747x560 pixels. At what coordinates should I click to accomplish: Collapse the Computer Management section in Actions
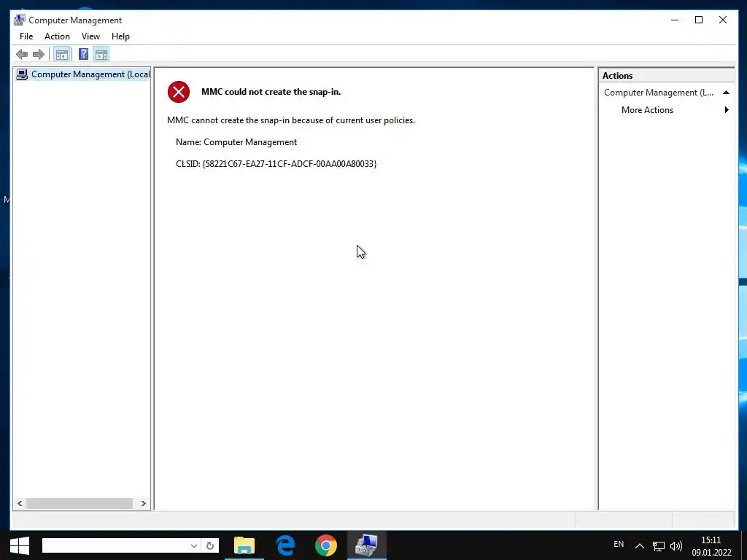click(726, 93)
